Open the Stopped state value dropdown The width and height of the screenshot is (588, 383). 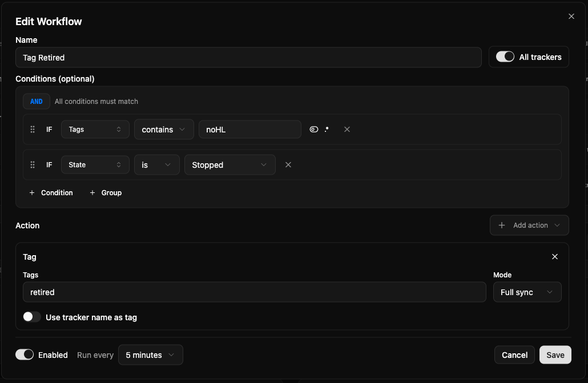point(229,165)
